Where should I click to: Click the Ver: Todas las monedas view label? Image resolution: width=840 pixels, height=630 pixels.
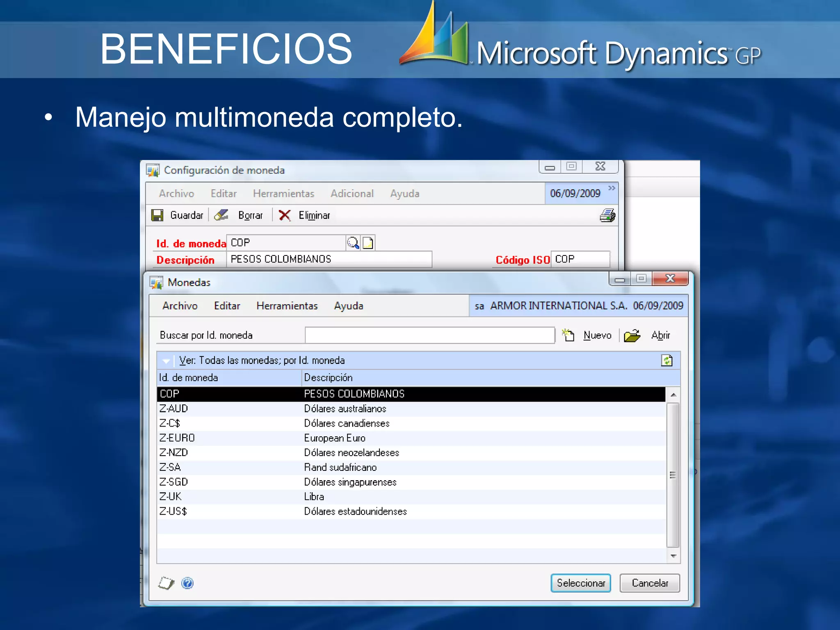point(262,360)
